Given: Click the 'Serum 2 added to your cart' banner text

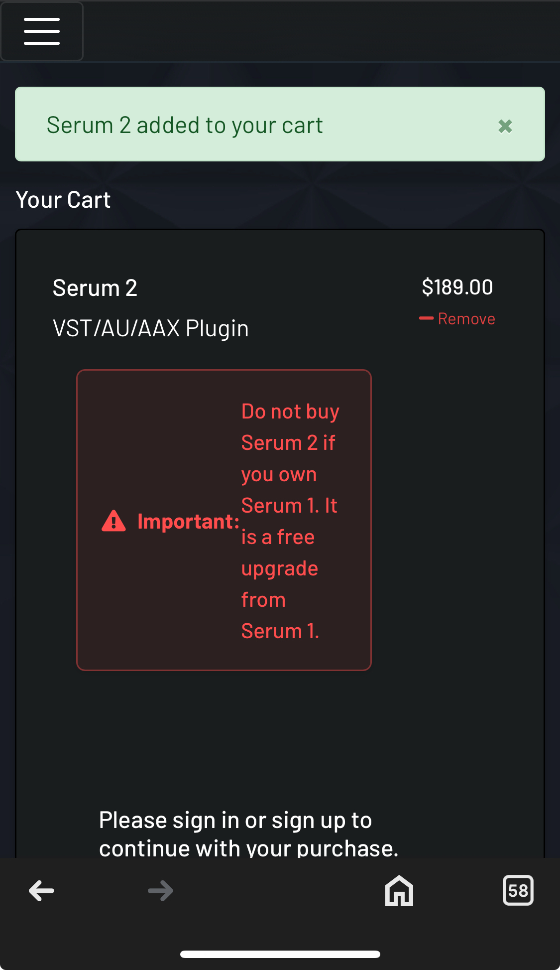Looking at the screenshot, I should (185, 125).
